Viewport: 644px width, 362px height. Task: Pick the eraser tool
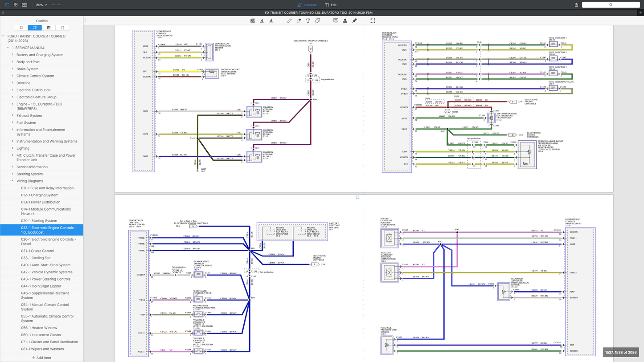299,21
